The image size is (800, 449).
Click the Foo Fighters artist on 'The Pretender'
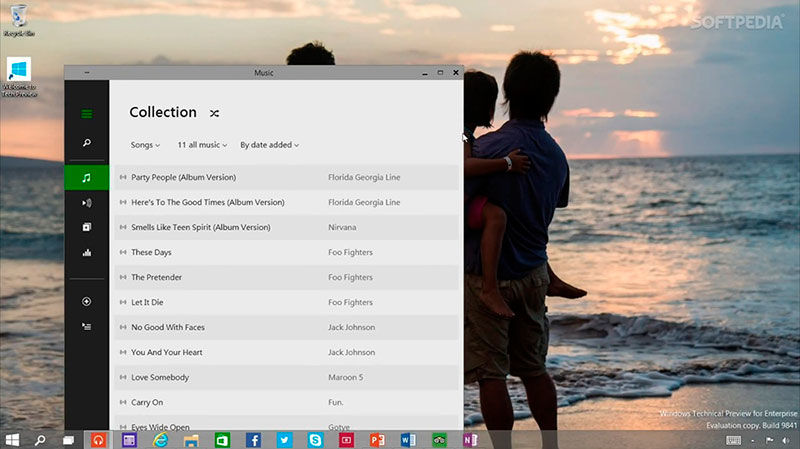350,277
